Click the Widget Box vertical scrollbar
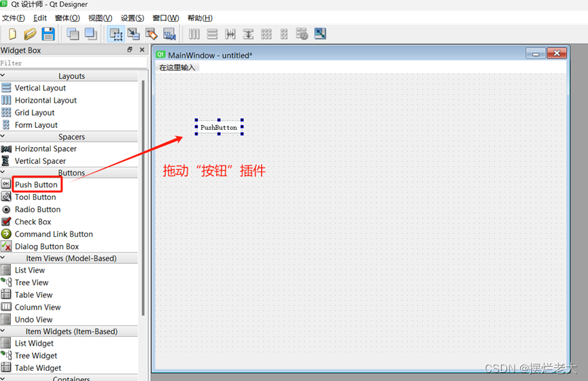 (x=143, y=198)
